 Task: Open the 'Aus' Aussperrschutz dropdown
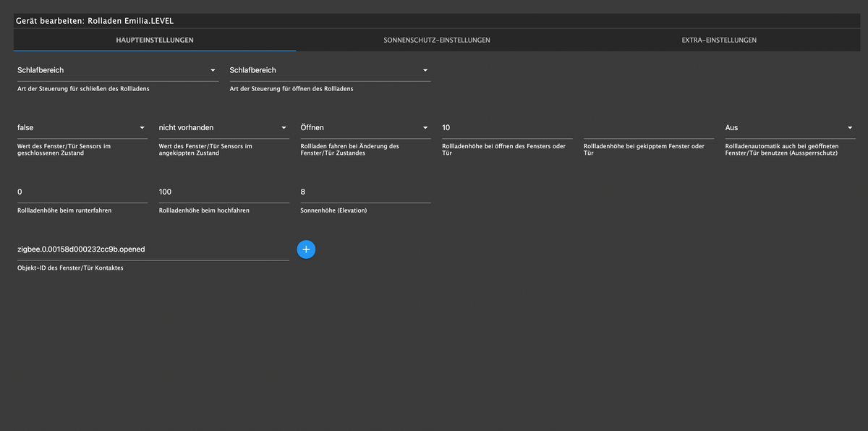pyautogui.click(x=790, y=127)
